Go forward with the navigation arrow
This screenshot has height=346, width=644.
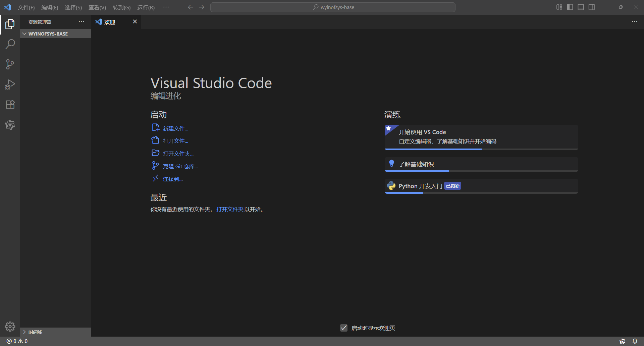tap(202, 7)
